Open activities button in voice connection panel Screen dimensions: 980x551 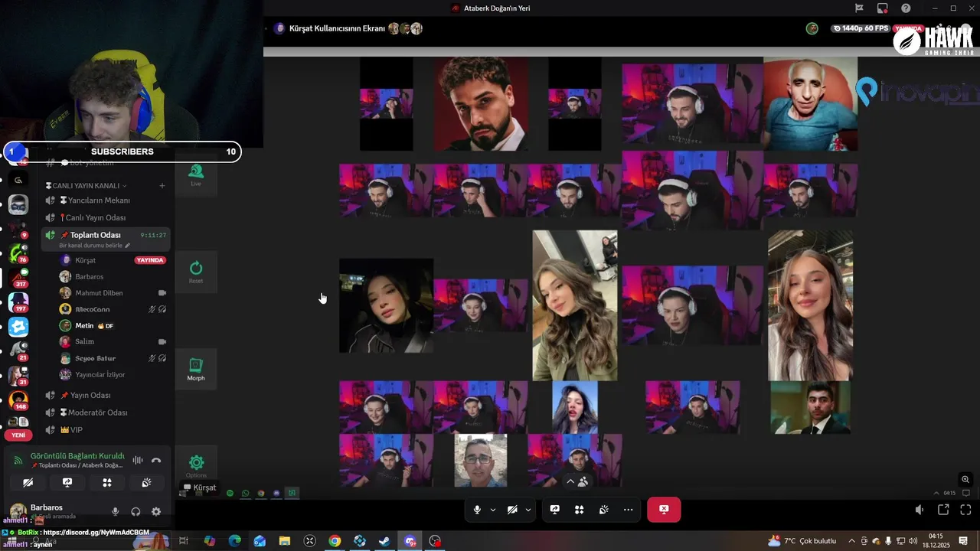point(107,483)
